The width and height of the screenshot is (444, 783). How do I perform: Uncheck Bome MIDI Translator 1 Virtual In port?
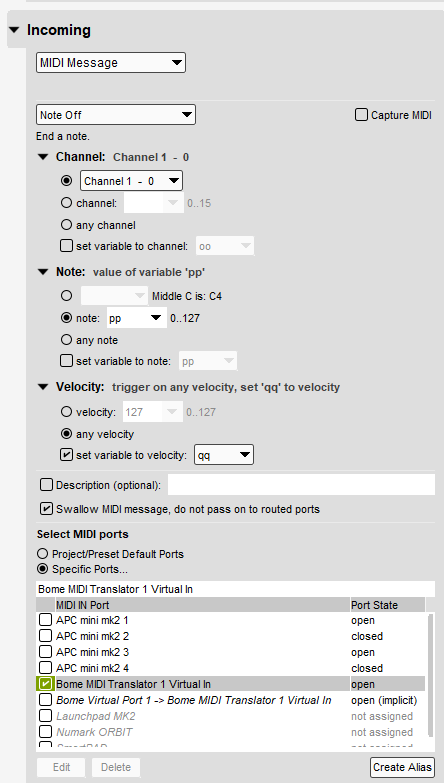click(45, 684)
